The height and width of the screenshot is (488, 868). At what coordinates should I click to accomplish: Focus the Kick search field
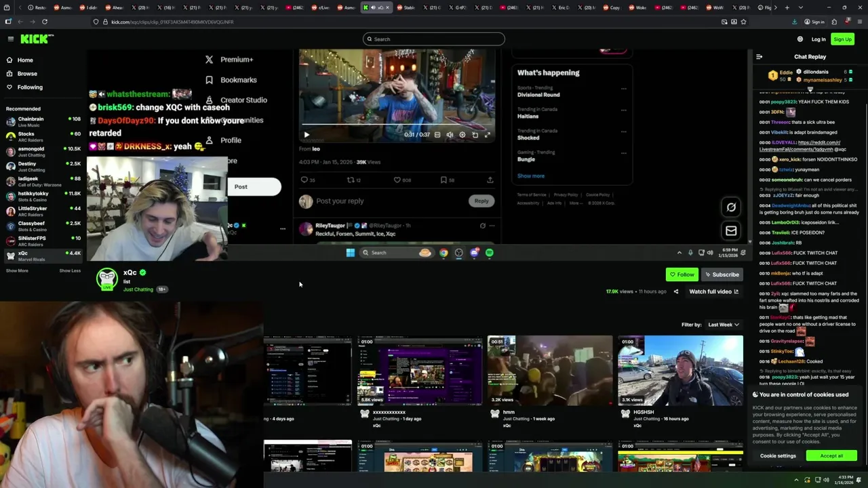(434, 39)
